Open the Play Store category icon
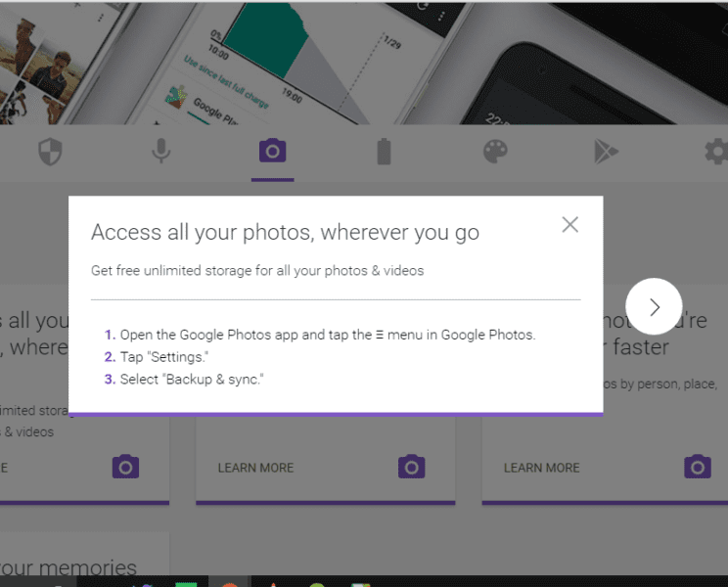The image size is (728, 587). tap(607, 152)
